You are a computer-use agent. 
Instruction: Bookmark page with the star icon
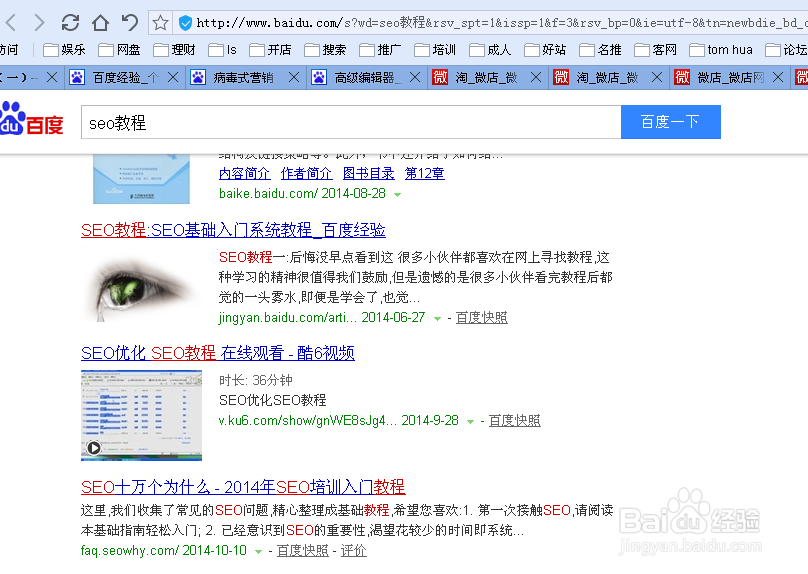(160, 23)
